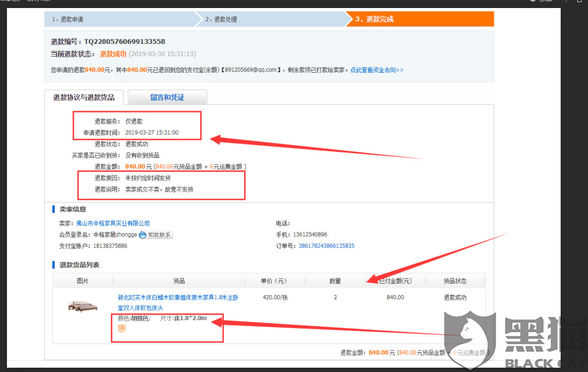Click the refund reason 未按约定时间发货
588x372 pixels.
(148, 178)
